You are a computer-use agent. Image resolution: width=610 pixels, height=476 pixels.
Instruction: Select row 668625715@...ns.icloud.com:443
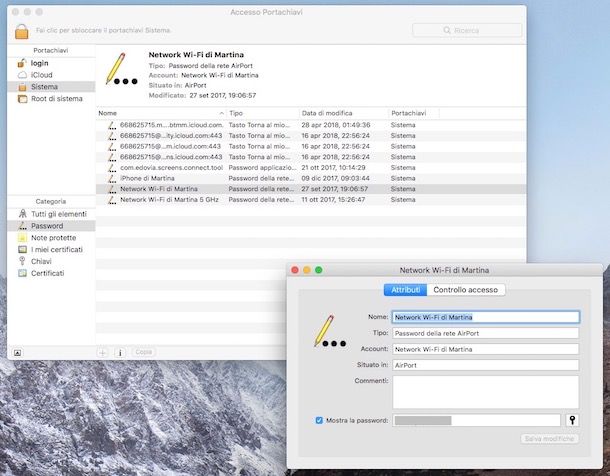[311, 157]
